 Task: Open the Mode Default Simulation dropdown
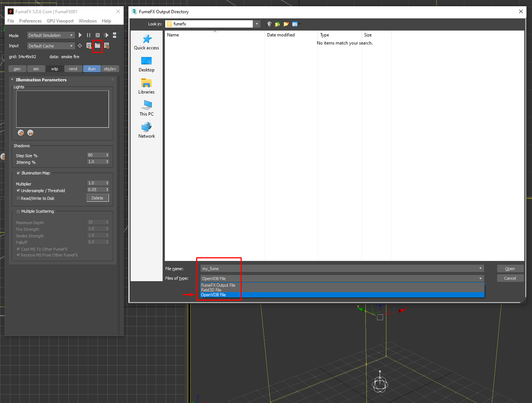point(51,35)
